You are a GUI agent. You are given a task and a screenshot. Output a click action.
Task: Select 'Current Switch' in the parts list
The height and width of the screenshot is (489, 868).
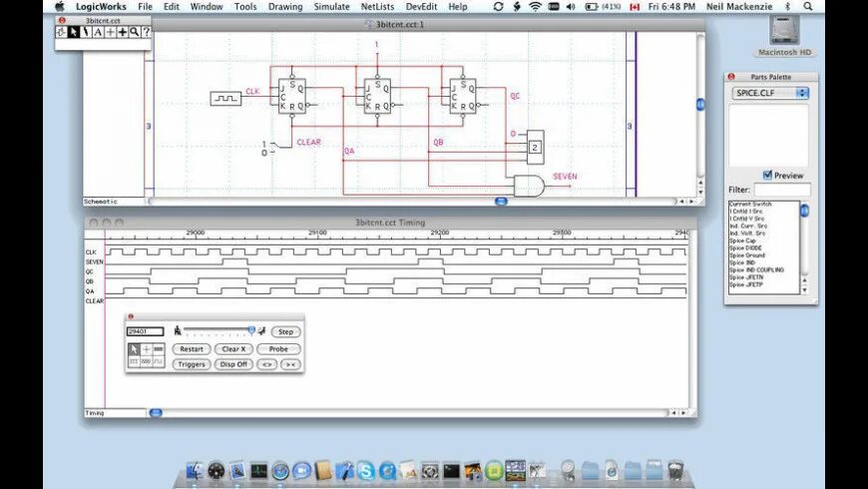pyautogui.click(x=750, y=204)
